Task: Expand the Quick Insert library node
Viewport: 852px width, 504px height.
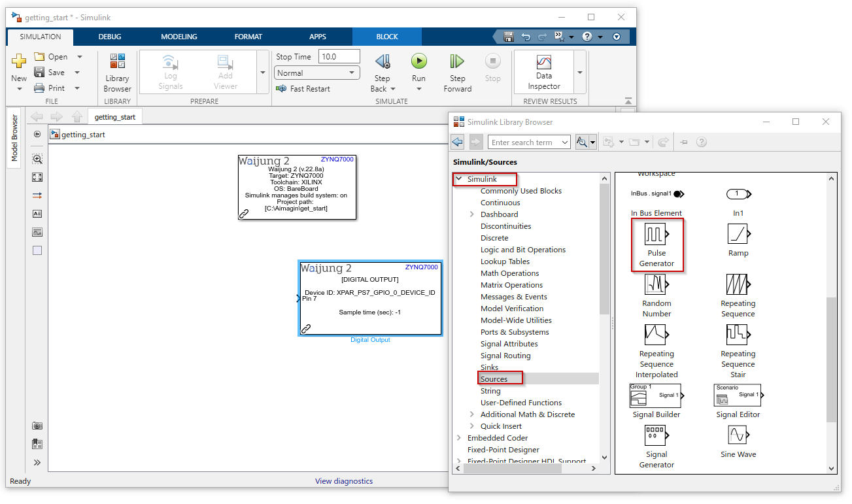Action: point(471,426)
